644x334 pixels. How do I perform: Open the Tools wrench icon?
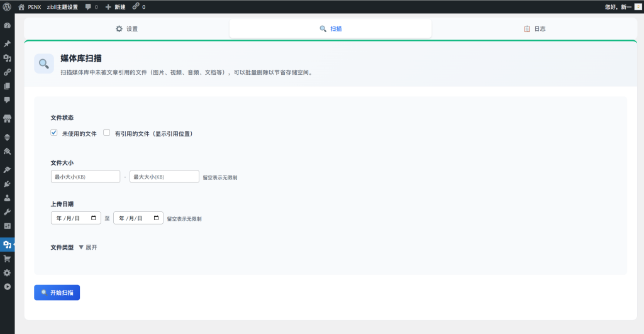pos(7,212)
